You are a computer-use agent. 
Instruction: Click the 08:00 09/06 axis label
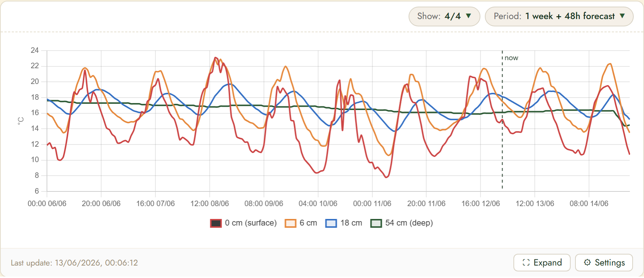(264, 204)
